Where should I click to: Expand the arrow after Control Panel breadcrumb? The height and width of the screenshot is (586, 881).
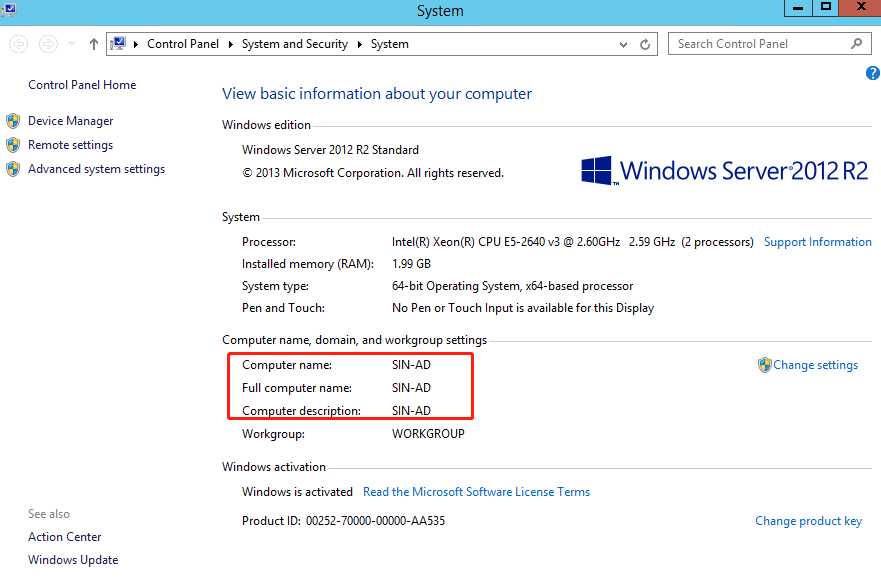(x=230, y=44)
